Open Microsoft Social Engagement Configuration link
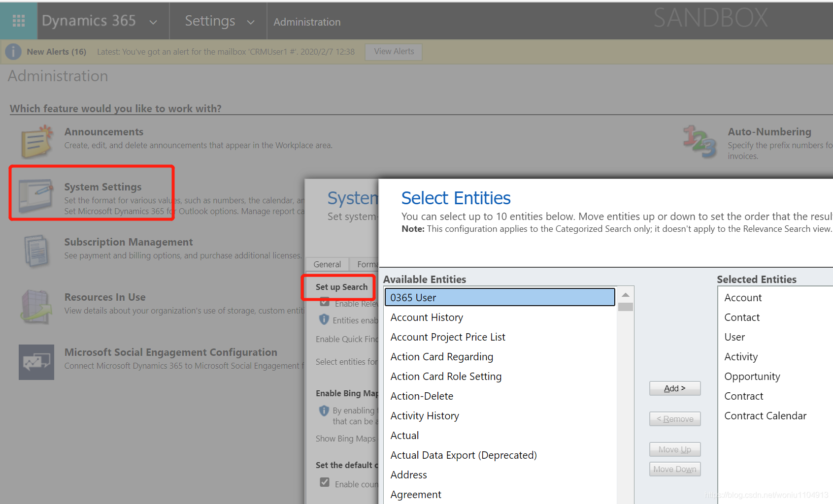 pos(171,352)
